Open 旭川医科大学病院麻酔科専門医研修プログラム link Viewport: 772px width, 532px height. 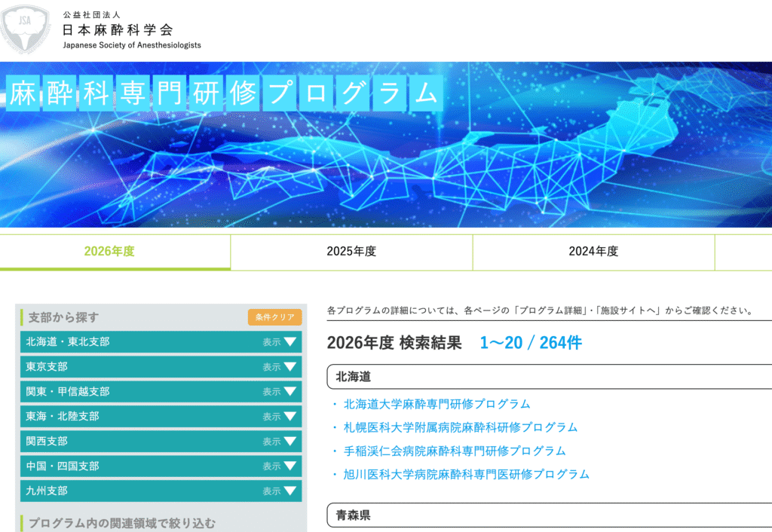466,474
